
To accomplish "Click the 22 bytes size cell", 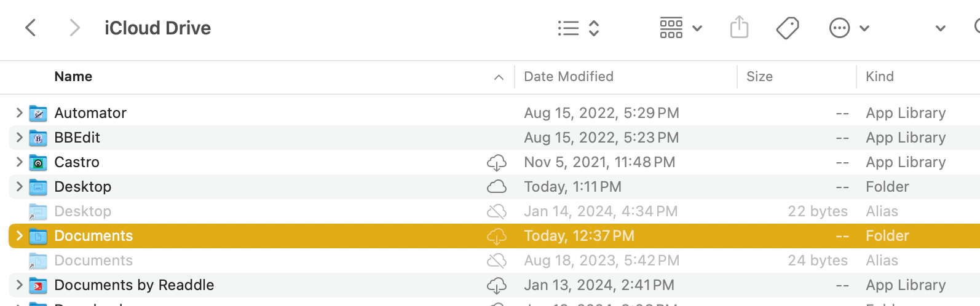I will pos(818,211).
